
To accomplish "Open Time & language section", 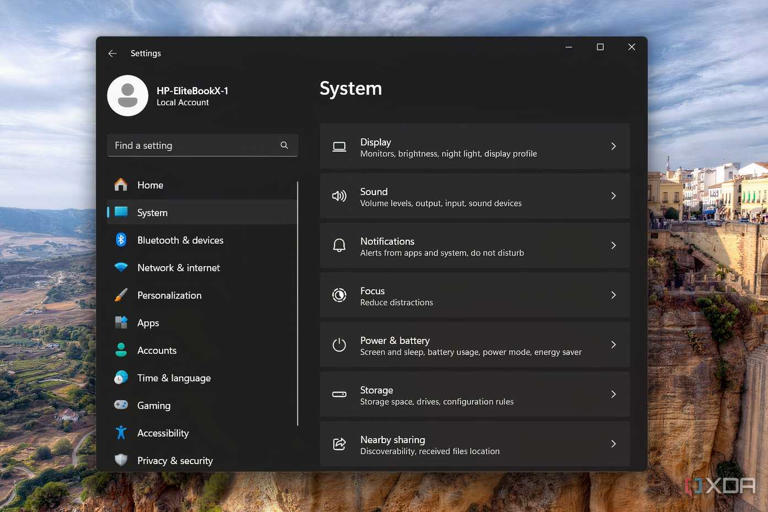I will click(201, 377).
